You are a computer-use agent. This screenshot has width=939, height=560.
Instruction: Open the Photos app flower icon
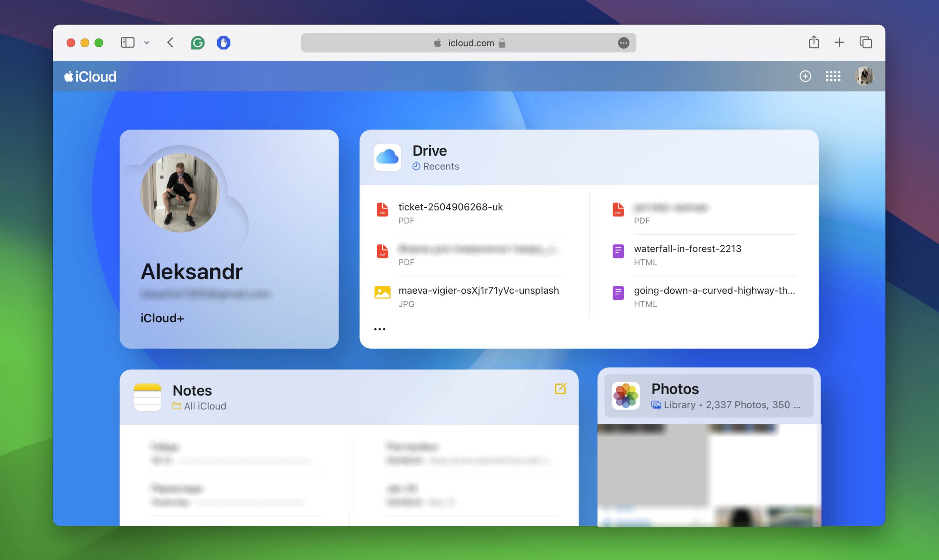(625, 395)
